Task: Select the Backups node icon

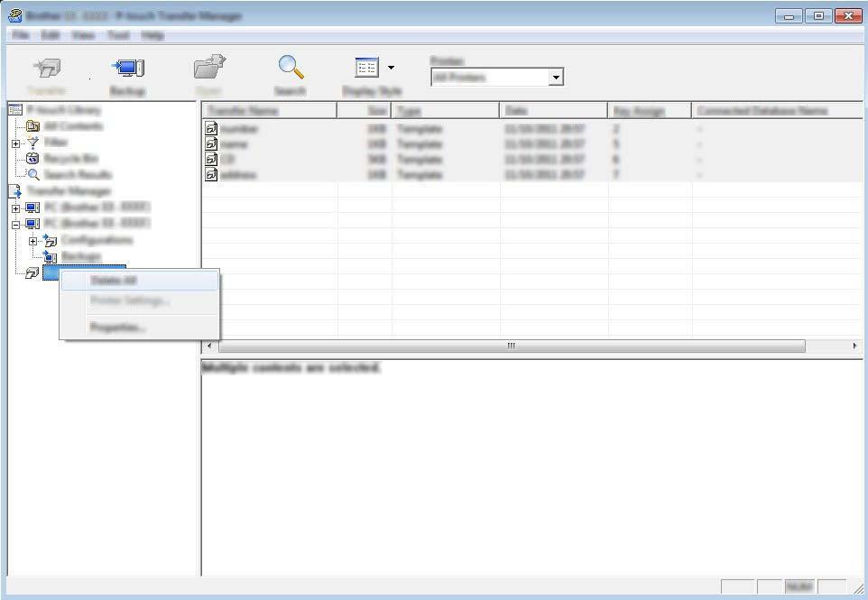Action: tap(50, 256)
